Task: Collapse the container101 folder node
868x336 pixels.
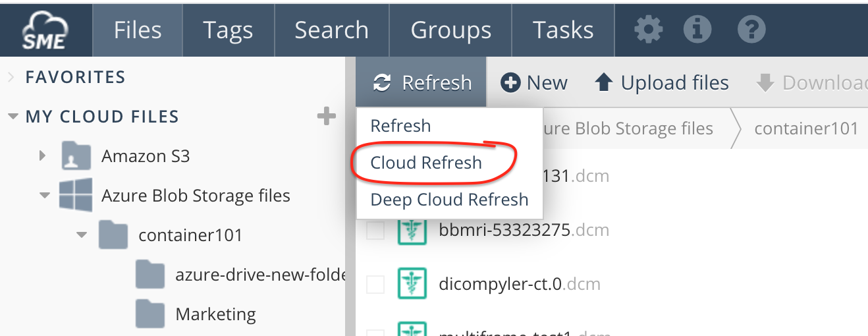Action: coord(82,235)
